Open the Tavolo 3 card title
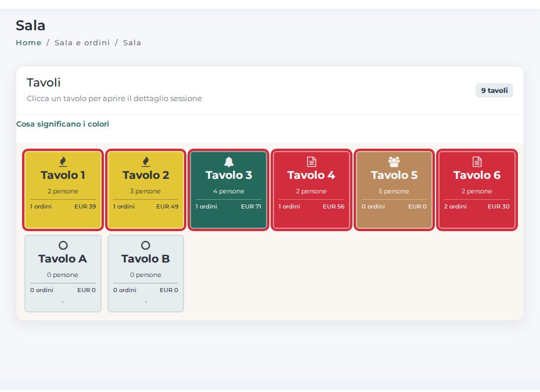540x392 pixels. (229, 175)
